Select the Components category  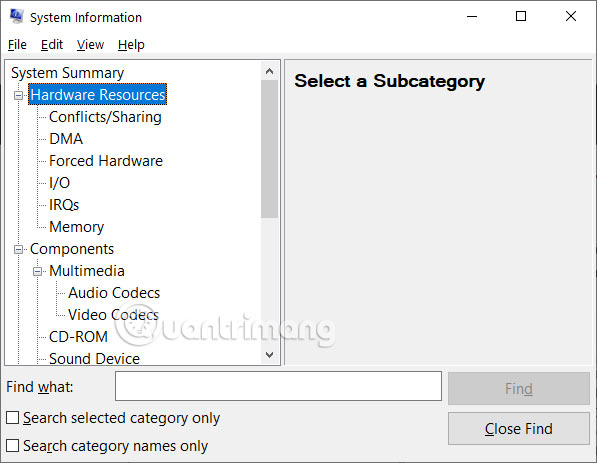click(72, 249)
